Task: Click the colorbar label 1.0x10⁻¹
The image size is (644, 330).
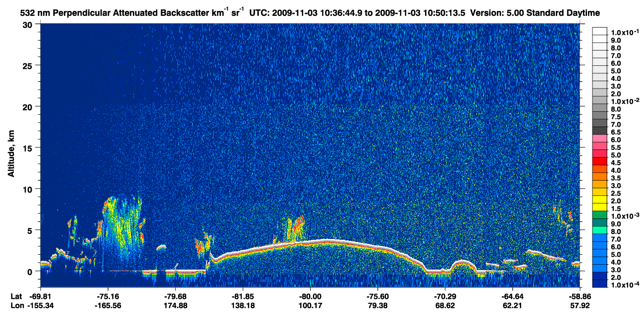Action: [x=624, y=32]
